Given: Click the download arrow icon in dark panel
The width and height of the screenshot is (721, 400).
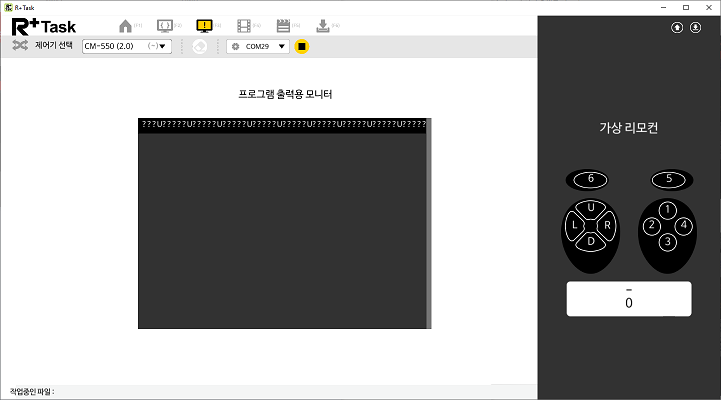Looking at the screenshot, I should 694,27.
